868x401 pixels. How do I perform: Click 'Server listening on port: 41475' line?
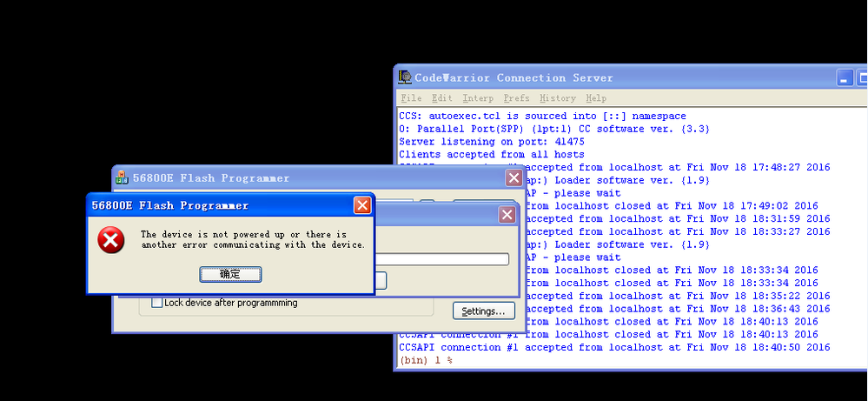tap(492, 142)
